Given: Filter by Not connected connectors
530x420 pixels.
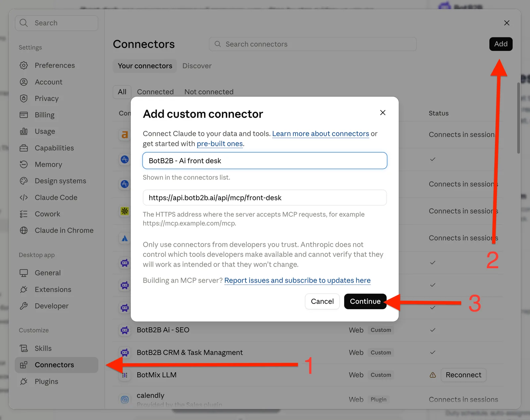Looking at the screenshot, I should [x=209, y=92].
